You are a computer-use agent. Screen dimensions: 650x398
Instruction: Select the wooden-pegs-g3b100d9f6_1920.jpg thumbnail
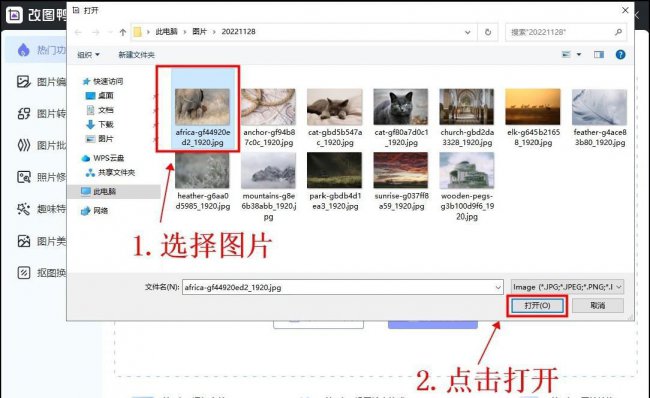pos(467,170)
